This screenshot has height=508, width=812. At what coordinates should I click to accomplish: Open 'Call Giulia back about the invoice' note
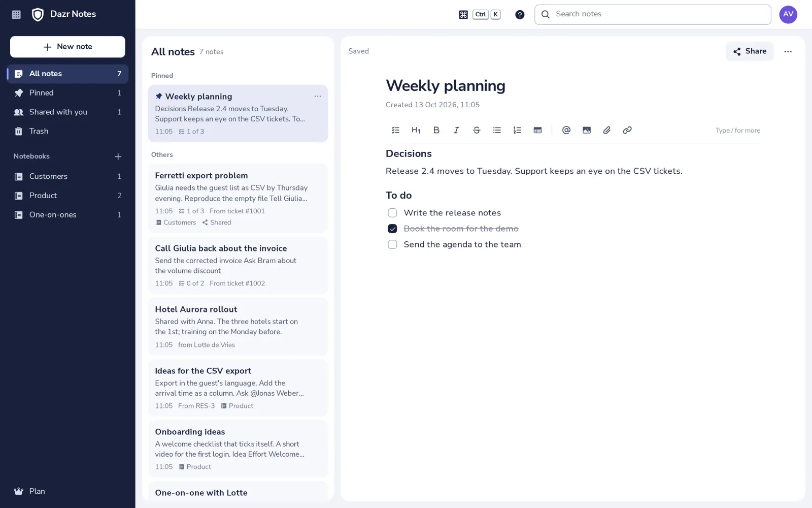tap(238, 265)
